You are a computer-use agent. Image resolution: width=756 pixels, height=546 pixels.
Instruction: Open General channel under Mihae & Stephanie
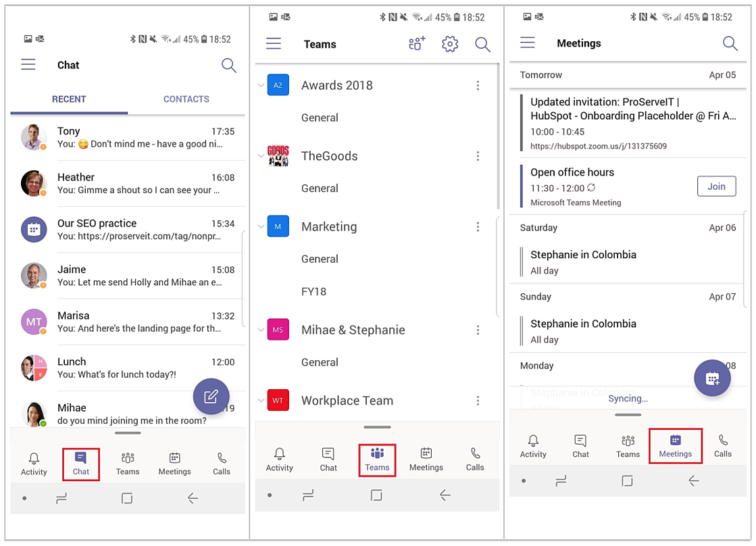tap(320, 362)
